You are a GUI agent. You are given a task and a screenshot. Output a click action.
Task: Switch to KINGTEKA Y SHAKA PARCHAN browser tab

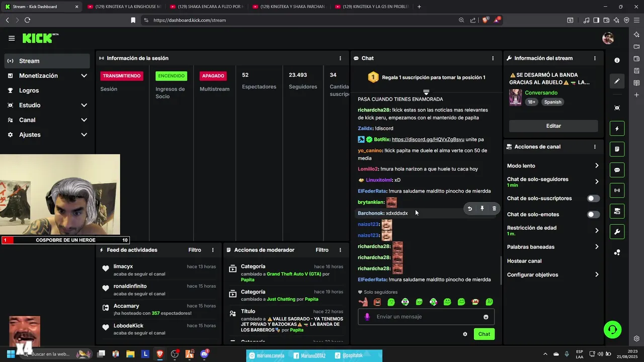tap(288, 7)
